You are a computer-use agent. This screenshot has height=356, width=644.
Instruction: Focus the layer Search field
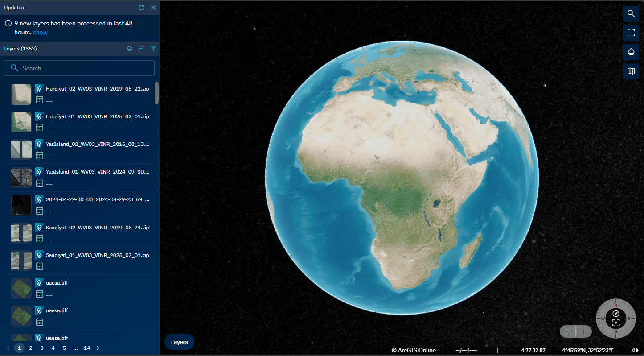[x=79, y=68]
